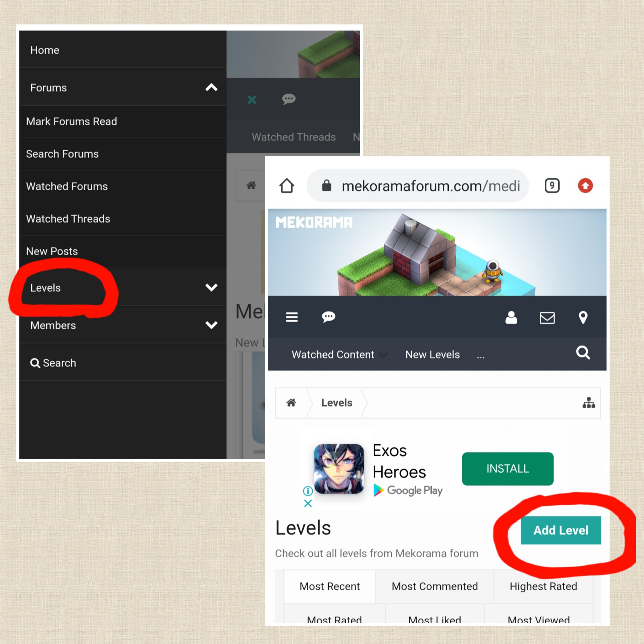The height and width of the screenshot is (644, 644).
Task: Select Most Recent tab
Action: (x=330, y=586)
